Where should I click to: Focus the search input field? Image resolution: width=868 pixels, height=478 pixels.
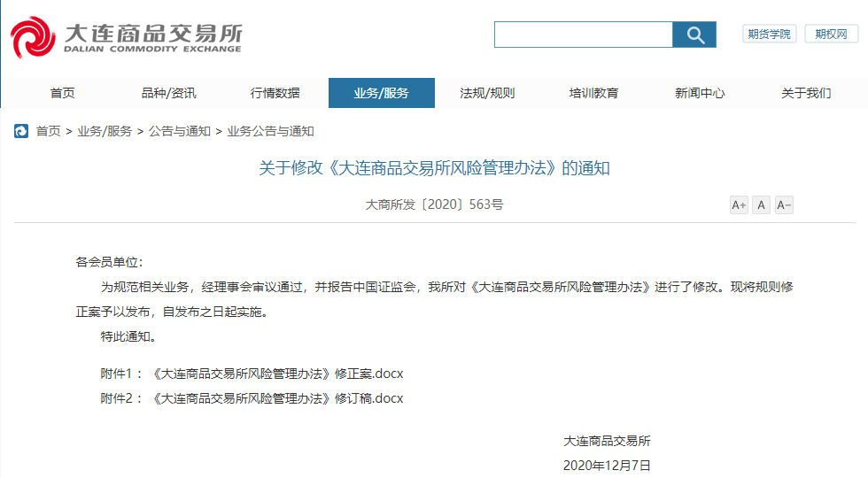[x=584, y=35]
